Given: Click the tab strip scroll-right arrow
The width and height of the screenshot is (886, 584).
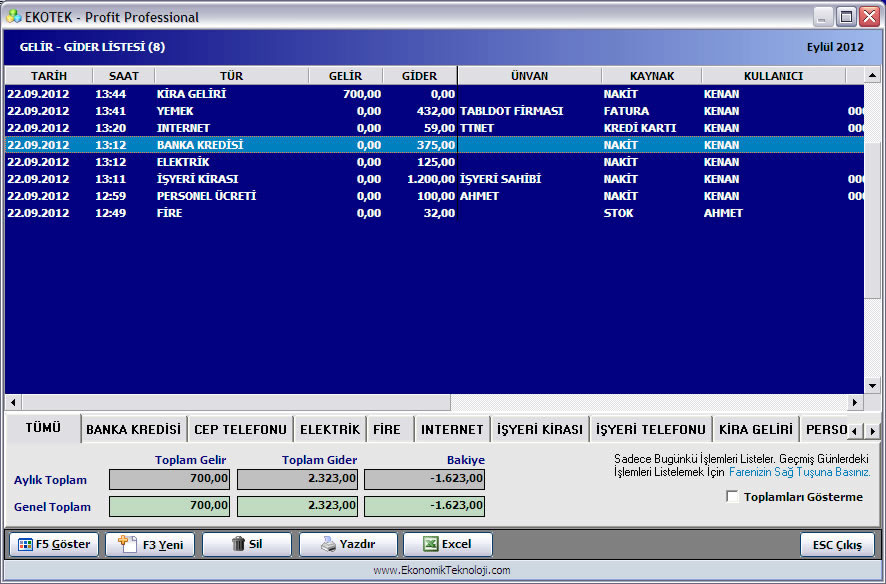Looking at the screenshot, I should 872,431.
